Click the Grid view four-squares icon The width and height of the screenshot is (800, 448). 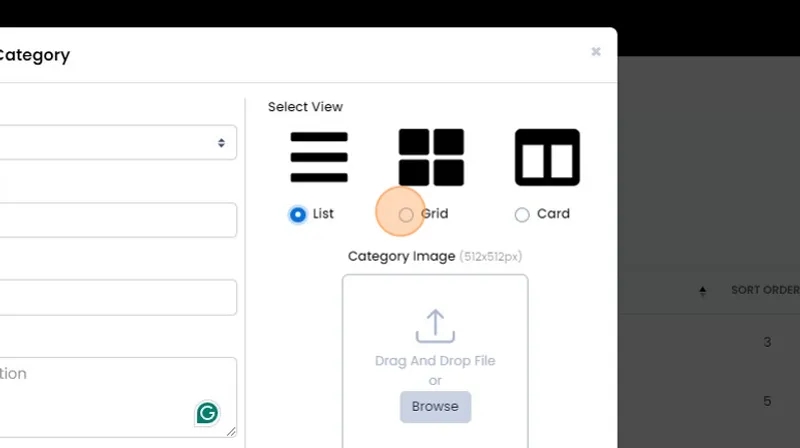click(x=431, y=157)
